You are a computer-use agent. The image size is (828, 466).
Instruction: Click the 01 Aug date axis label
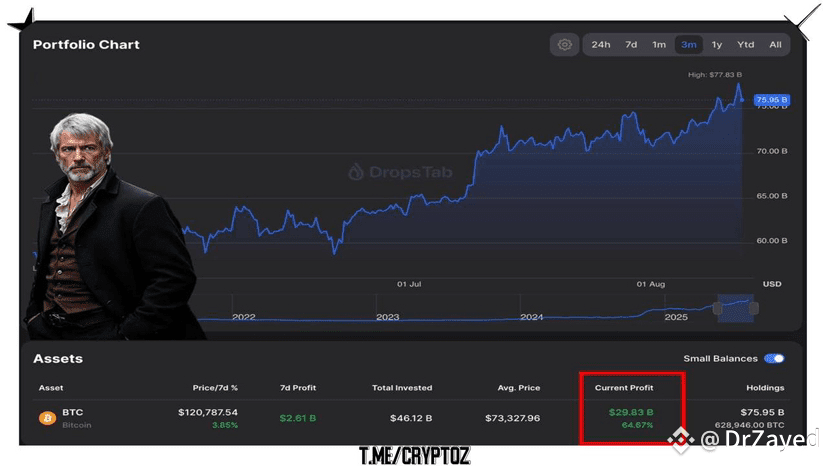651,284
